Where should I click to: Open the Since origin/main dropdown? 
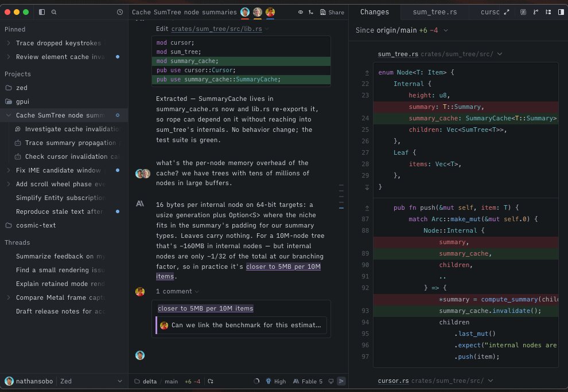point(402,30)
